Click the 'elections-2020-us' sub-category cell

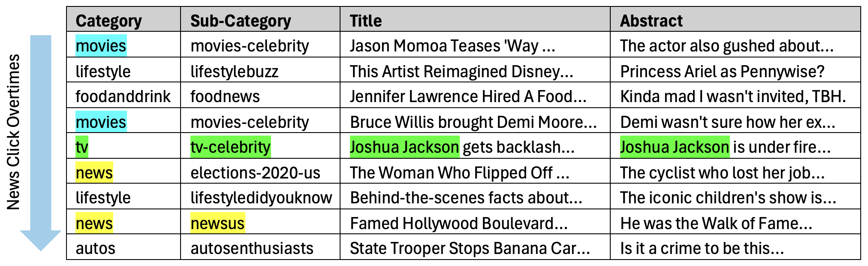click(255, 173)
